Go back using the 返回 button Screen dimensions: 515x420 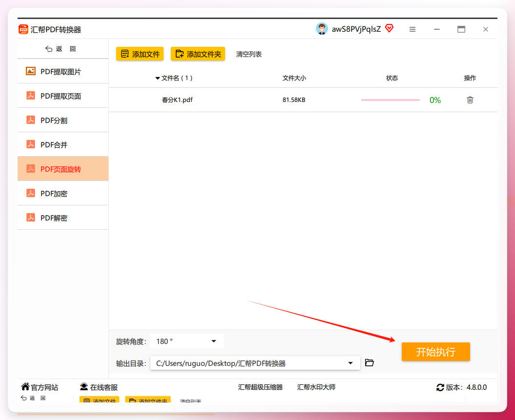point(61,49)
